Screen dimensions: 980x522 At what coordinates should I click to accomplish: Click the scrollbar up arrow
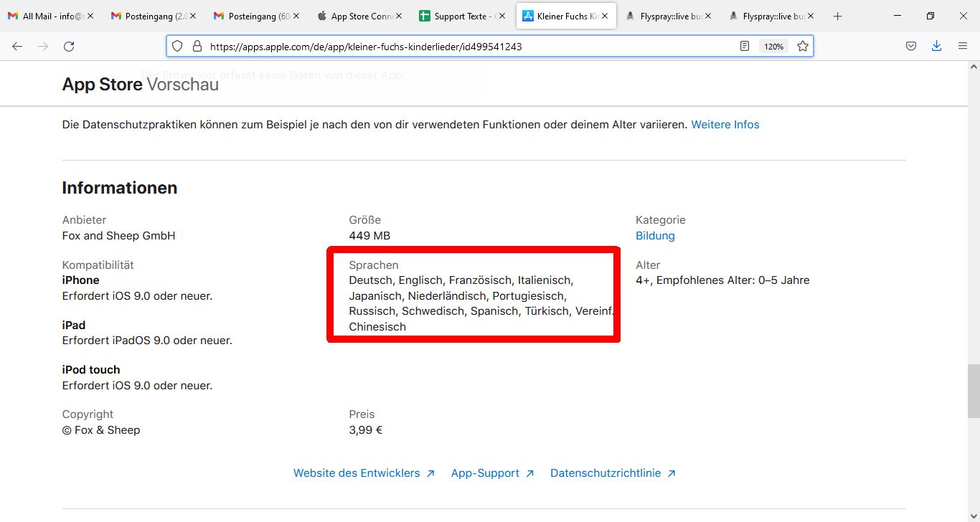[x=974, y=67]
